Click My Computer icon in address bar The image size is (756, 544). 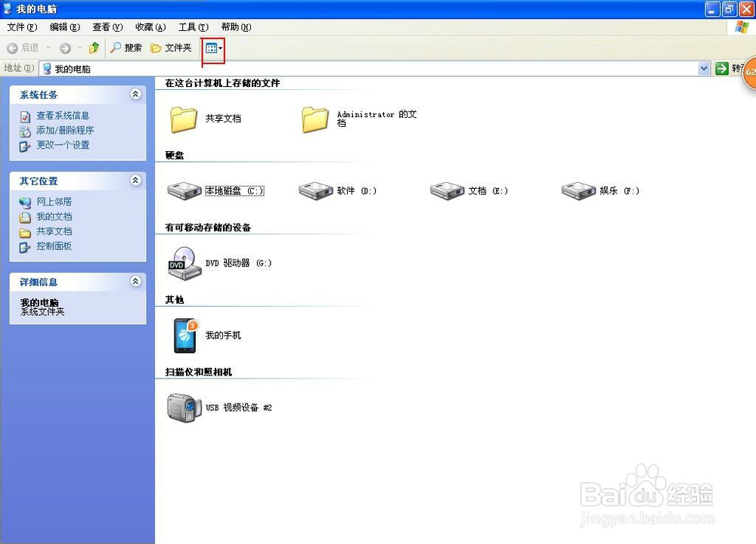[x=47, y=69]
